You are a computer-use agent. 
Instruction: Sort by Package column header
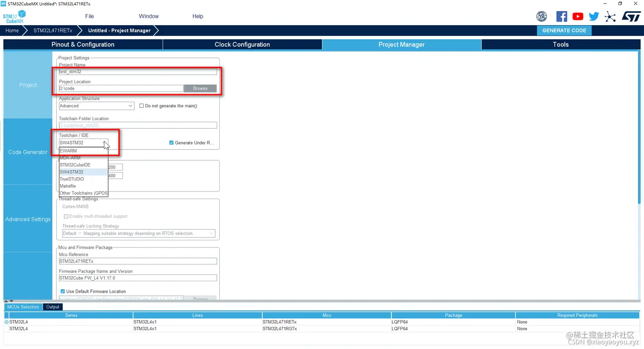pos(454,315)
